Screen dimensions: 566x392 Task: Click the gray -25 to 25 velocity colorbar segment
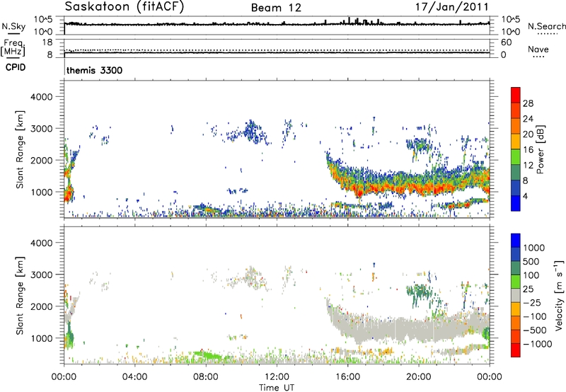click(x=516, y=295)
